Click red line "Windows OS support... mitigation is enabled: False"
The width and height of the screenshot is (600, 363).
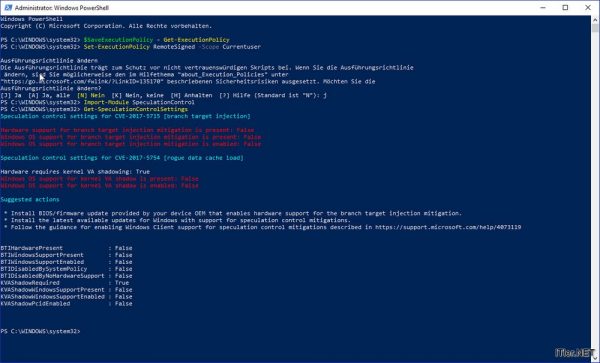point(131,144)
